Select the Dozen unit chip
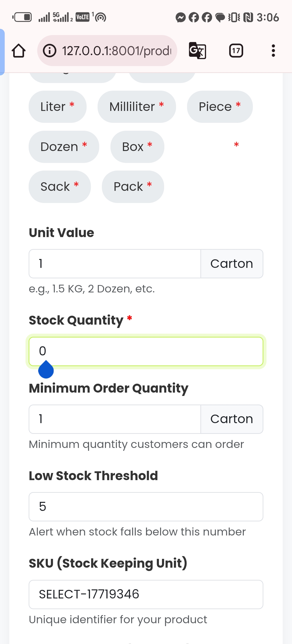 point(64,147)
